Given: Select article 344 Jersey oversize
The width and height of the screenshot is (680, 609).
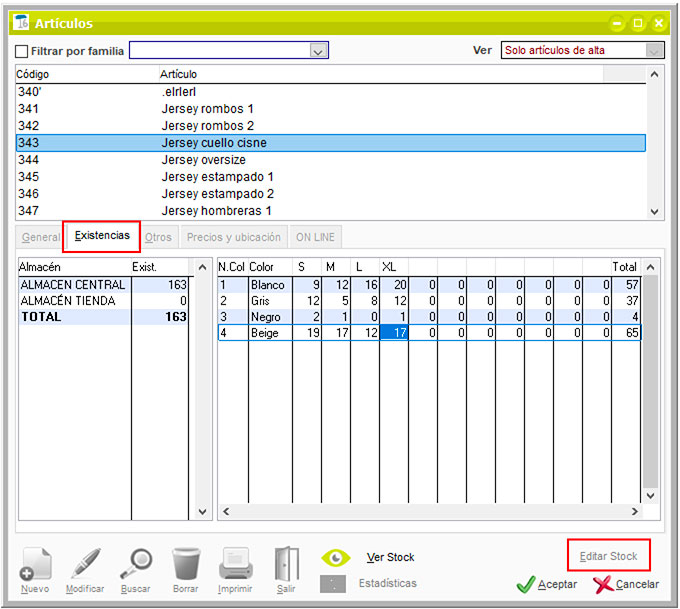Looking at the screenshot, I should click(331, 160).
